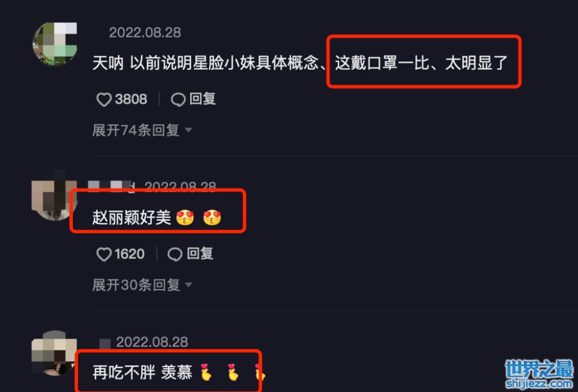The image size is (578, 392).
Task: Click dropdown arrow next to 展开74条回复
Action: 188,130
